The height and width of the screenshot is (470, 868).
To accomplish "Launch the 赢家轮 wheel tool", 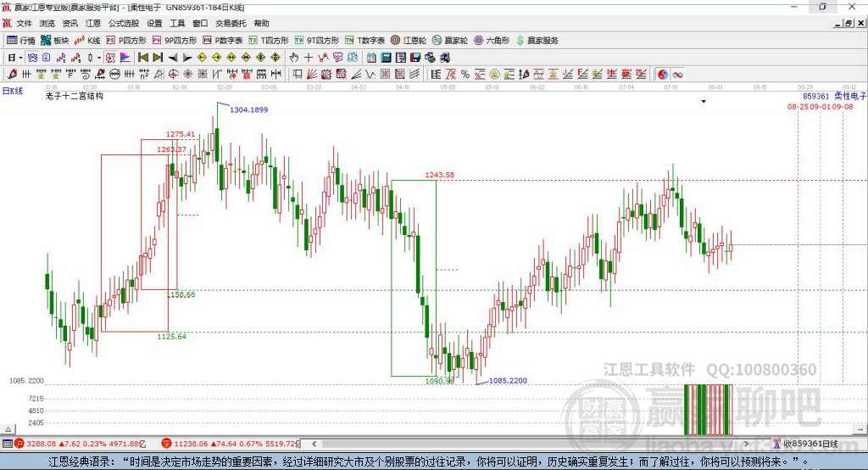I will tap(450, 41).
